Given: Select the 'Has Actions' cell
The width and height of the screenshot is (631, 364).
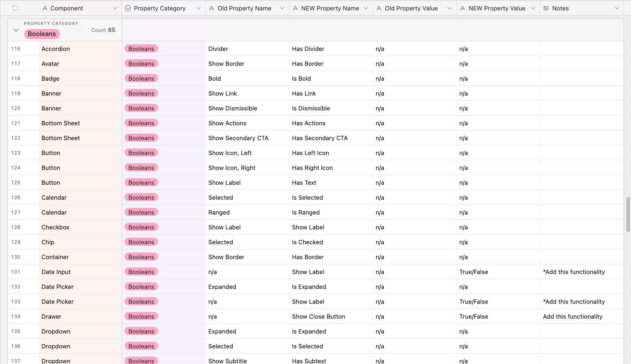Looking at the screenshot, I should click(x=331, y=123).
